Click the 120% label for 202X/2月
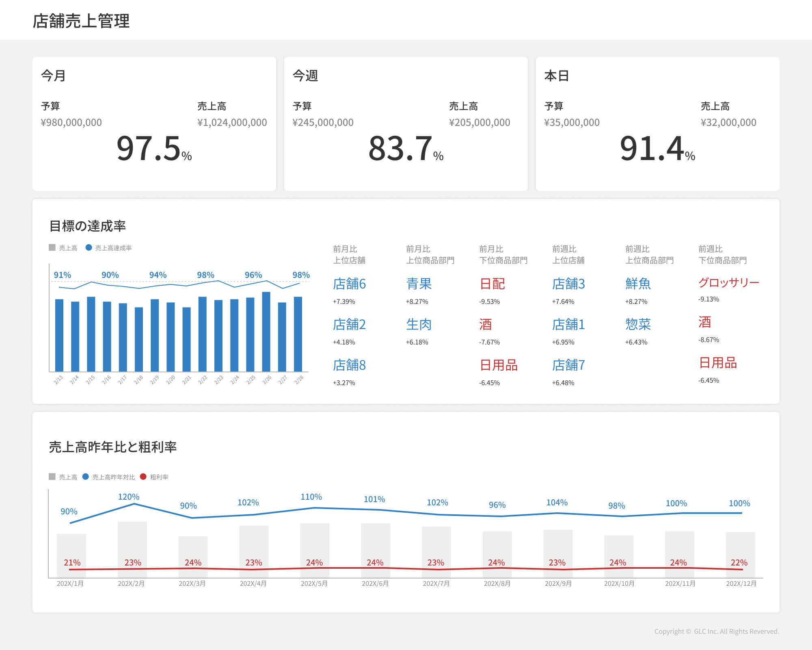 [129, 497]
